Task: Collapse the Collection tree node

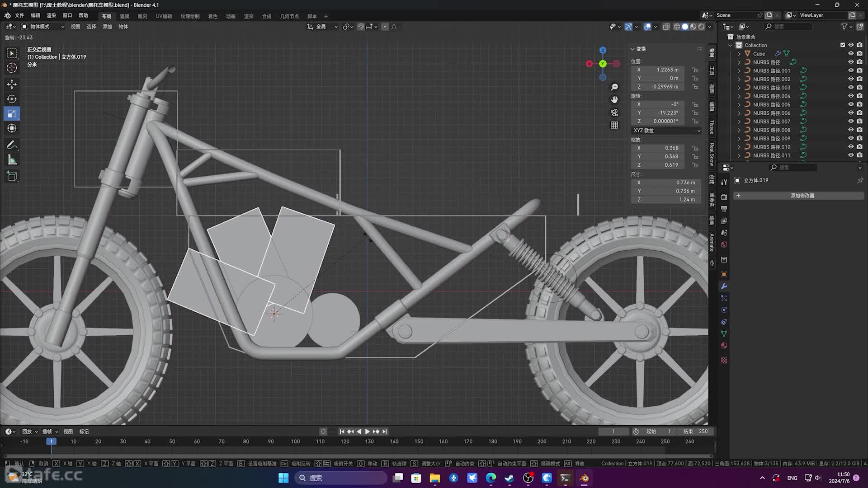Action: tap(731, 45)
